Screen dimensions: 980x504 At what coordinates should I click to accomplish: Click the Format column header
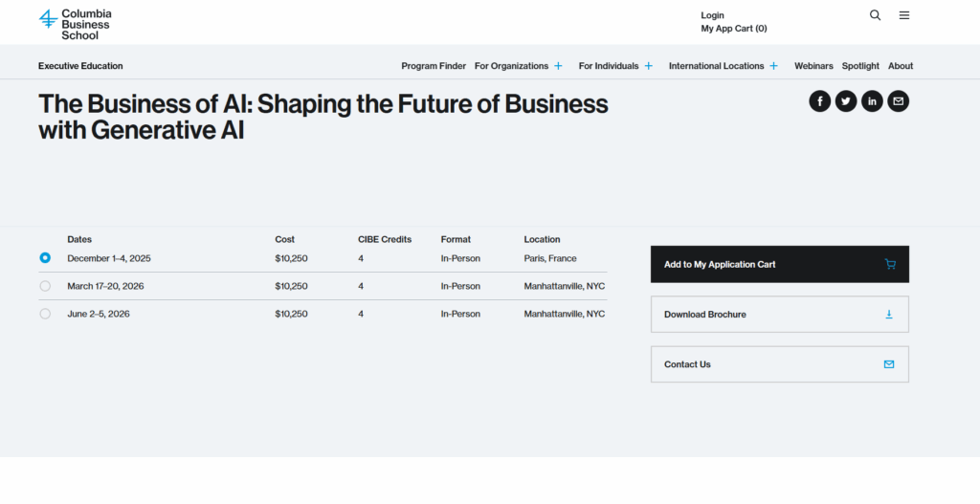click(x=456, y=239)
